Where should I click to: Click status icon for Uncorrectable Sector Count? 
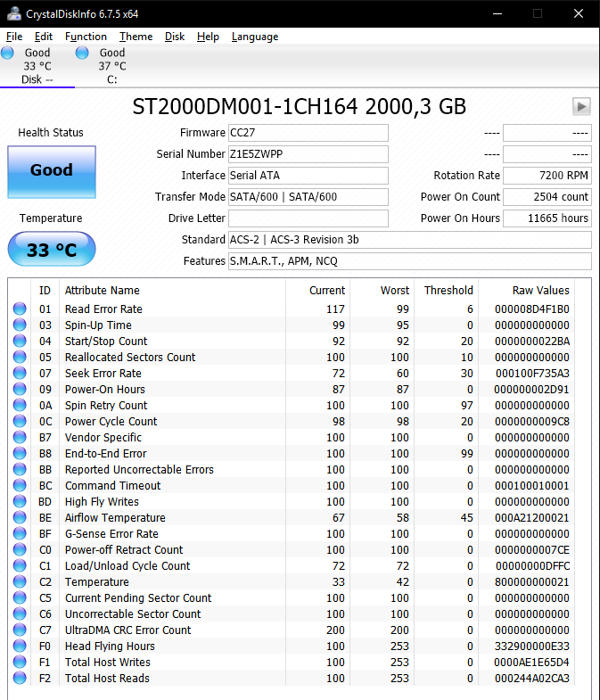[20, 614]
